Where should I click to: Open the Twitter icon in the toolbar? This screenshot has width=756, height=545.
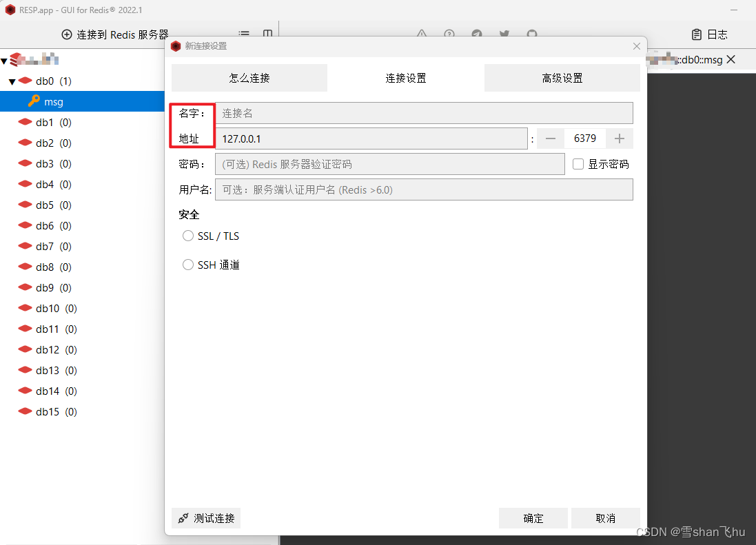(504, 34)
